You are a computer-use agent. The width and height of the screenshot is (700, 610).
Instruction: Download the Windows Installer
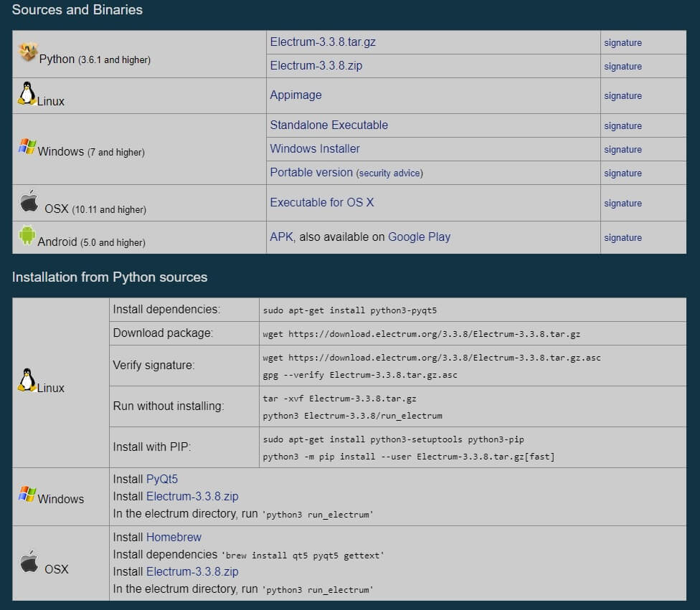[x=315, y=148]
